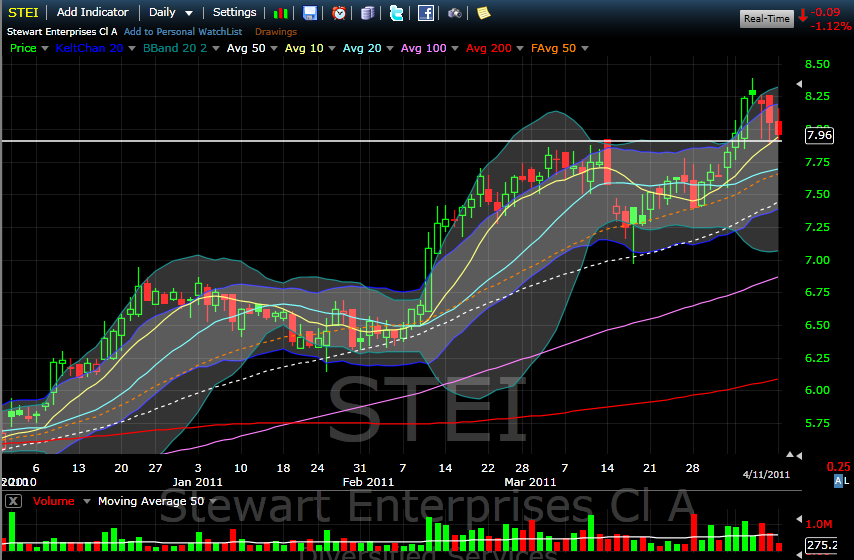Viewport: 854px width, 560px height.
Task: Click the Avg 50 indicator label
Action: 246,48
